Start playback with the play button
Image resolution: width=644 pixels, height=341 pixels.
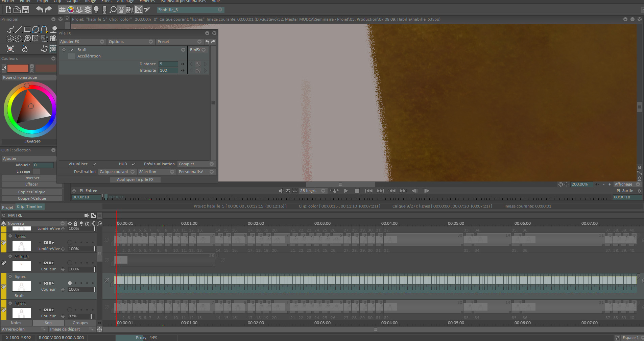point(346,191)
